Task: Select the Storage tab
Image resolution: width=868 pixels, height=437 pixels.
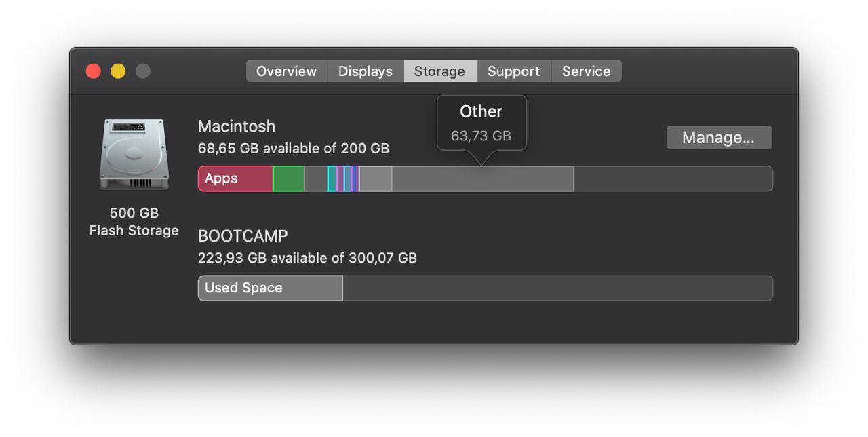Action: [440, 71]
